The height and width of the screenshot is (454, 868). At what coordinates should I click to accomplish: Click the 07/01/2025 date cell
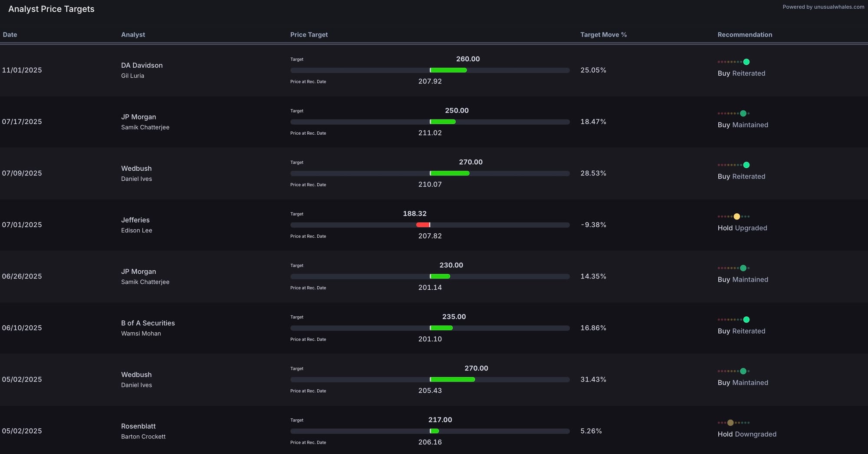22,225
